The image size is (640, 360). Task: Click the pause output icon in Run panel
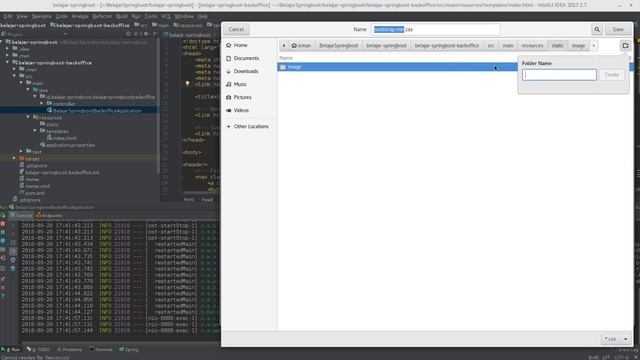(x=3, y=232)
